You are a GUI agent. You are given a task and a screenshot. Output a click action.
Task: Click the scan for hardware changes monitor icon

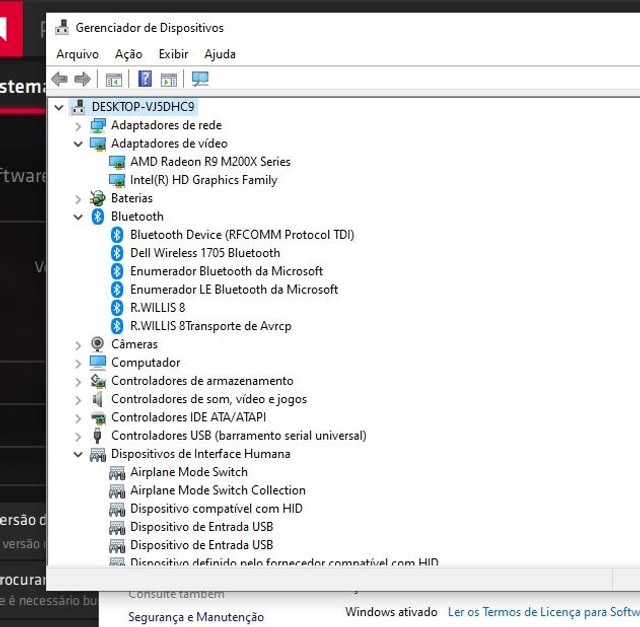(200, 79)
